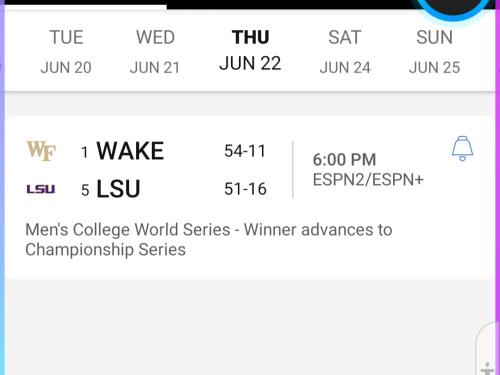The image size is (500, 375).
Task: Tap the 6:00 PM game time
Action: point(344,159)
